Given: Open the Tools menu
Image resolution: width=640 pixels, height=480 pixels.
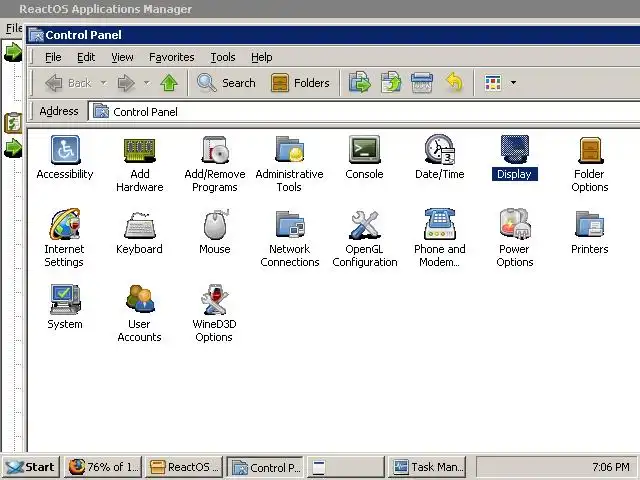Looking at the screenshot, I should (x=223, y=57).
